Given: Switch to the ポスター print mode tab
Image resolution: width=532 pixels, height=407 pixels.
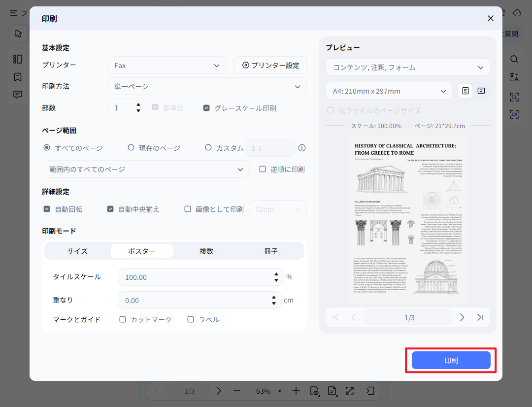Looking at the screenshot, I should pyautogui.click(x=142, y=251).
